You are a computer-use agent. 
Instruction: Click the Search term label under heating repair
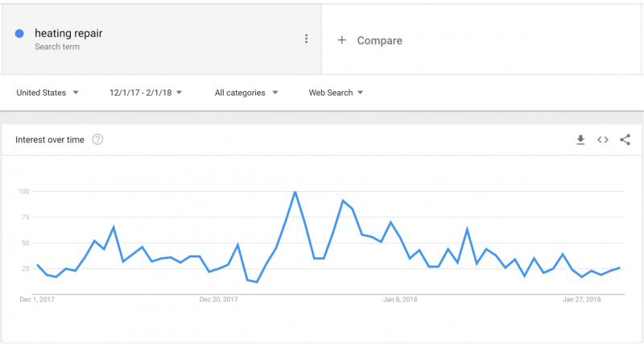coord(57,47)
